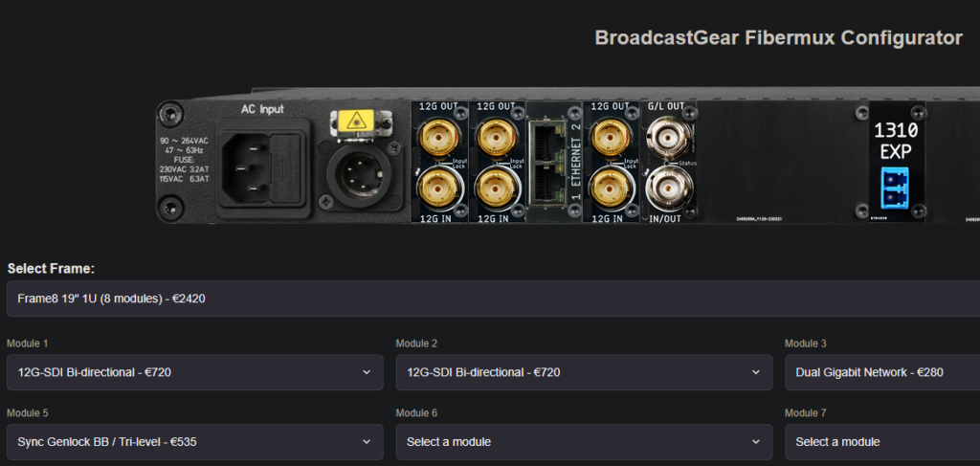The height and width of the screenshot is (466, 980).
Task: Expand the Module 2 chevron arrow
Action: [x=756, y=372]
